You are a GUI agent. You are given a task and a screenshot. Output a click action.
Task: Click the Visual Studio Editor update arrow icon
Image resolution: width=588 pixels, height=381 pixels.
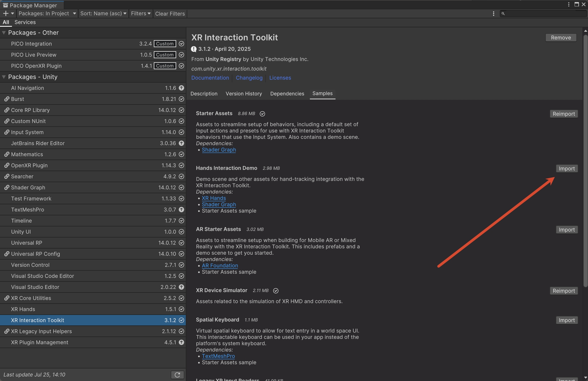tap(181, 287)
